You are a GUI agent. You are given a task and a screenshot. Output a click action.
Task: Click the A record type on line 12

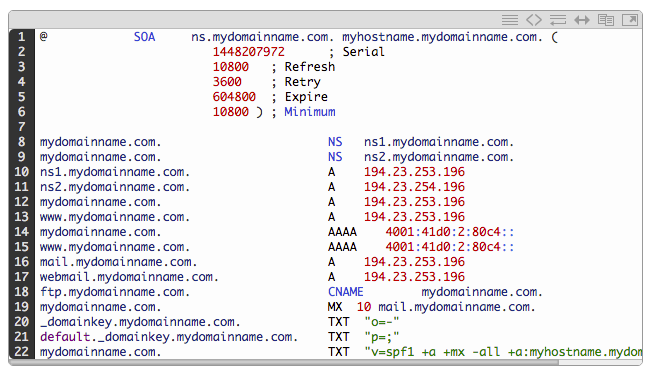[x=331, y=202]
